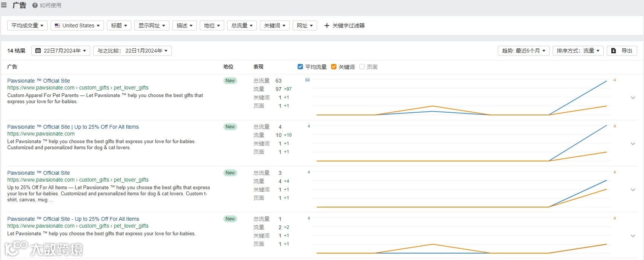
Task: Click the 如何使用 link
Action: pos(51,5)
